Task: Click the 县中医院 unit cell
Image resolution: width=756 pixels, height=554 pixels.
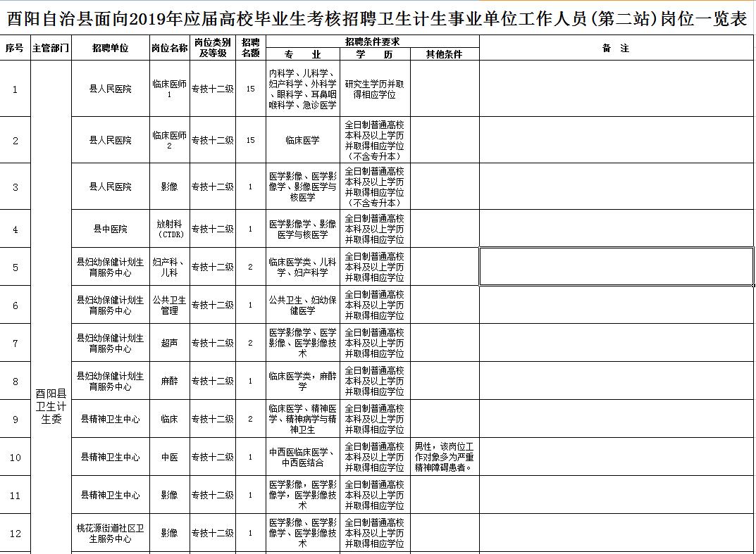Action: pyautogui.click(x=111, y=229)
